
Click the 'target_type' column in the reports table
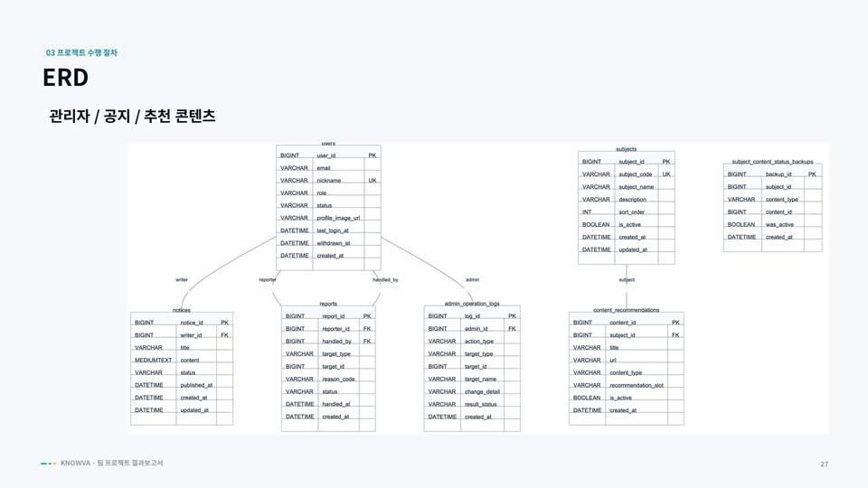coord(336,354)
